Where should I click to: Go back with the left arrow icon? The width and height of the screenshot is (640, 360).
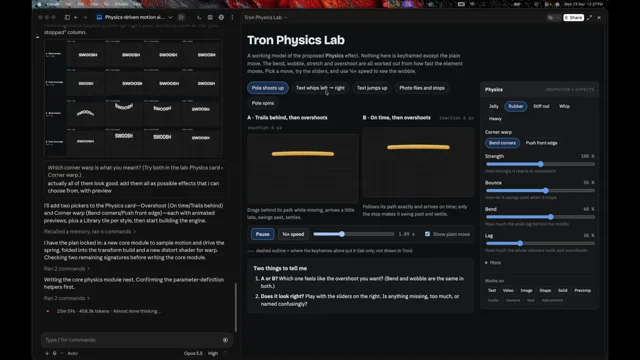click(76, 18)
